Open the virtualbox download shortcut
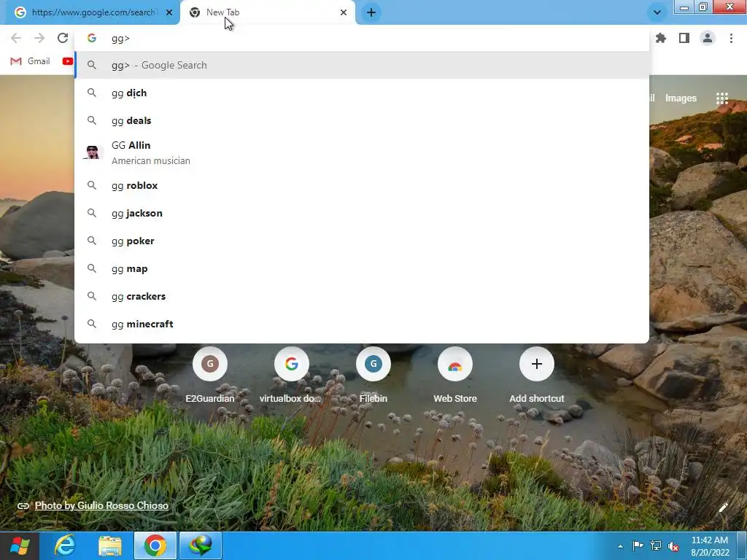The width and height of the screenshot is (747, 560). (291, 376)
